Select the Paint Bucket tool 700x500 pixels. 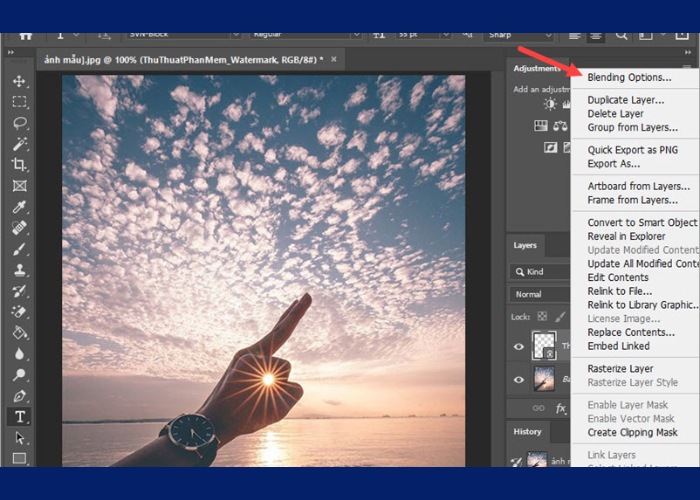19,333
